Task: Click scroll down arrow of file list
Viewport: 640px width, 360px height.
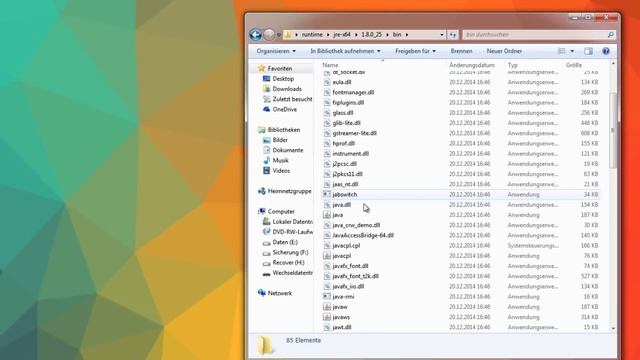Action: pos(613,328)
